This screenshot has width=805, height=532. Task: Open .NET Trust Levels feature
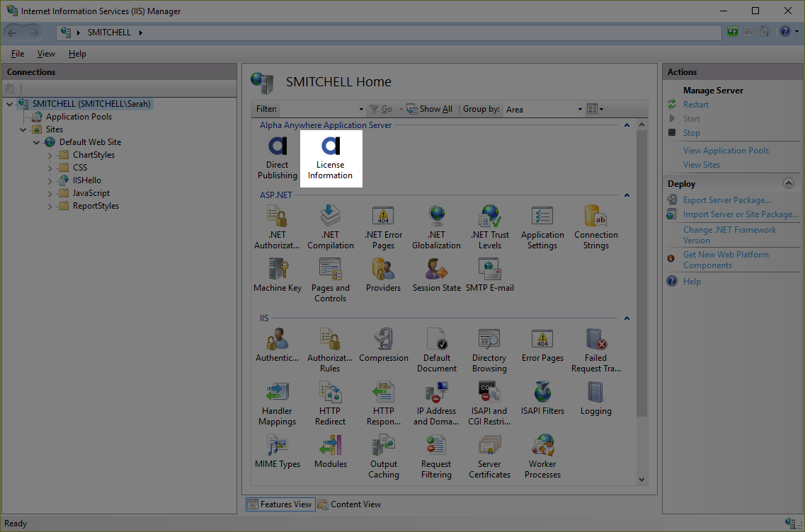pyautogui.click(x=490, y=227)
